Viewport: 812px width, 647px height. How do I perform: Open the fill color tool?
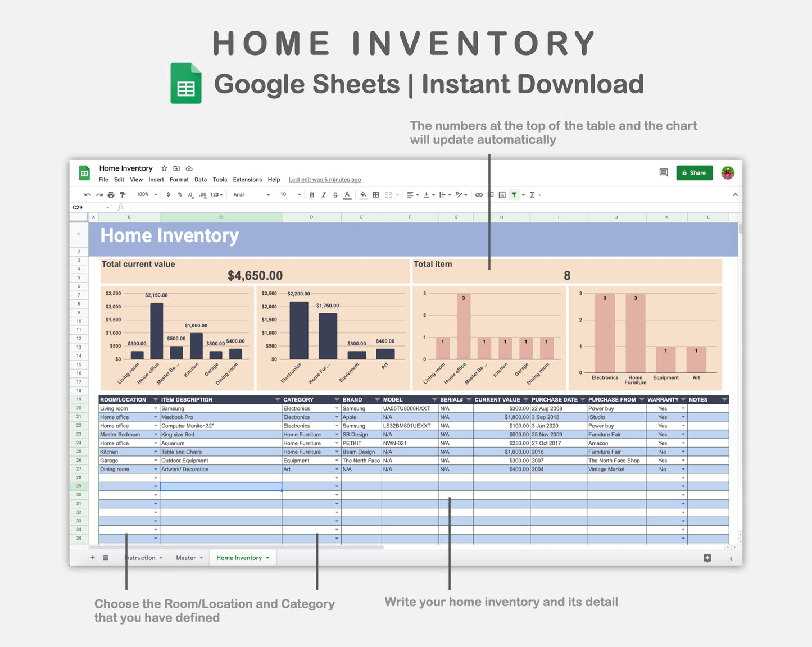pyautogui.click(x=363, y=194)
